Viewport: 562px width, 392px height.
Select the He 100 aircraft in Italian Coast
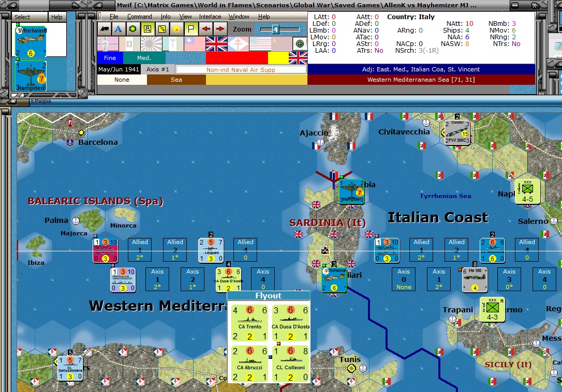[x=475, y=280]
